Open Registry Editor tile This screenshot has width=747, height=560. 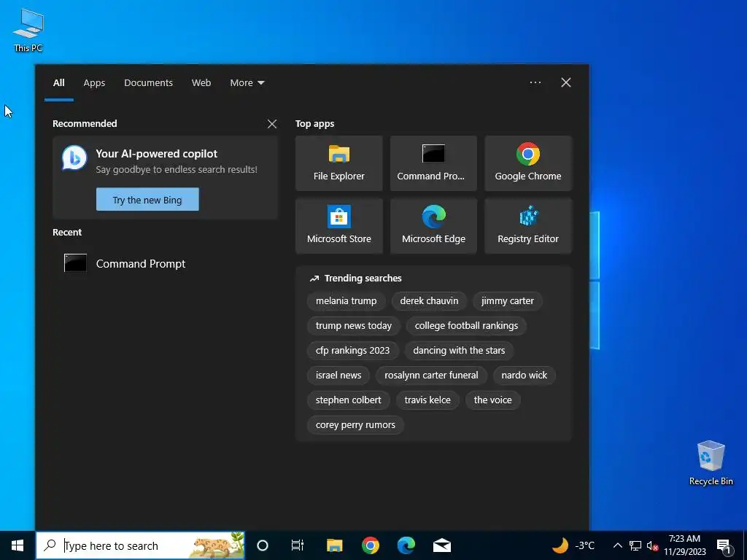[528, 226]
